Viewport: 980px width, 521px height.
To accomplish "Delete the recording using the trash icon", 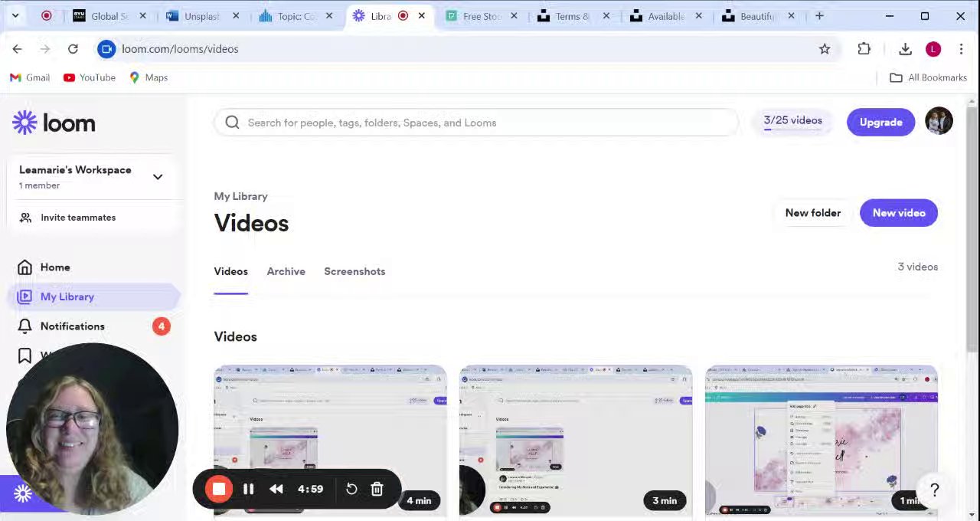I will 377,489.
